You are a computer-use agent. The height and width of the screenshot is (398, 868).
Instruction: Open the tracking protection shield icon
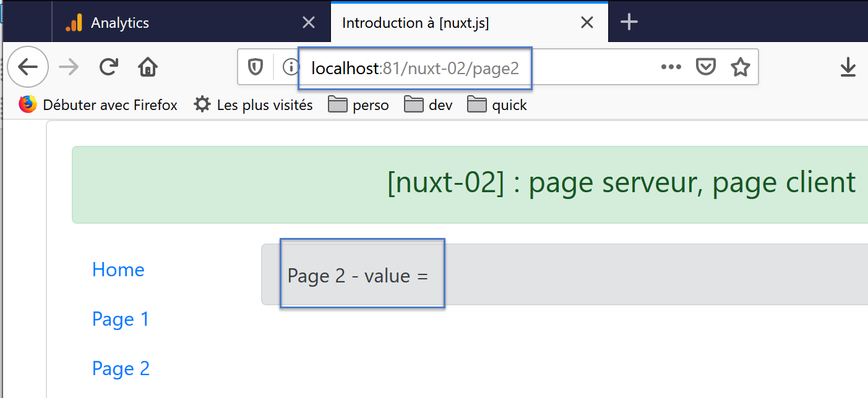(x=256, y=67)
